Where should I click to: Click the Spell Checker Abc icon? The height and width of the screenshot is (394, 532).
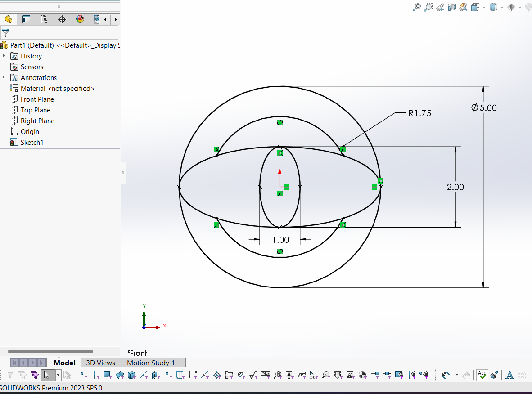point(482,375)
